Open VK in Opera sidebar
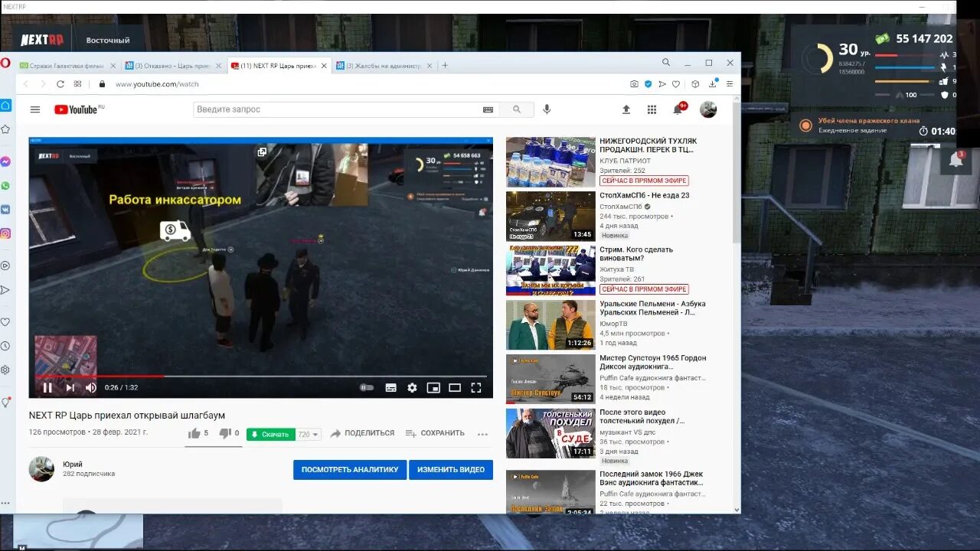This screenshot has height=551, width=980. (5, 210)
